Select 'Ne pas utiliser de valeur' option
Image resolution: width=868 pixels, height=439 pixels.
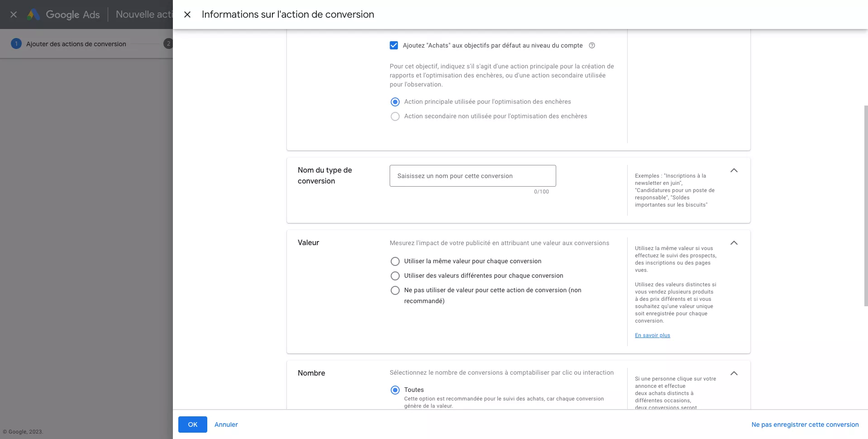[395, 290]
